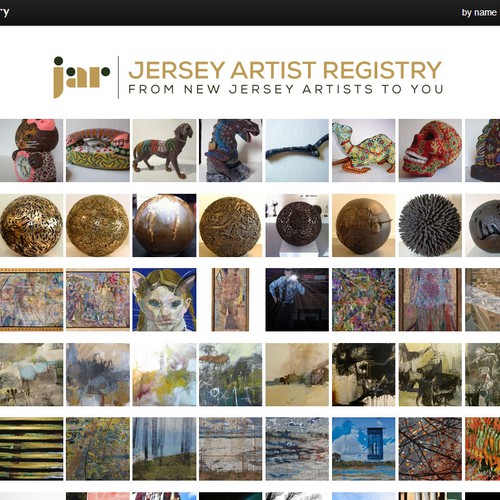This screenshot has width=500, height=500.
Task: Open the Jersey Artist Registry banner title
Action: tap(285, 70)
